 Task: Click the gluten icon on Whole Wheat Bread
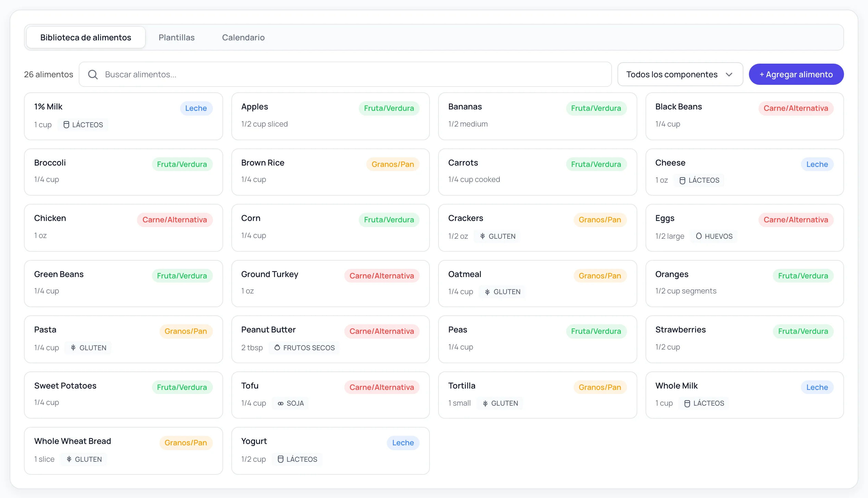[x=69, y=459]
